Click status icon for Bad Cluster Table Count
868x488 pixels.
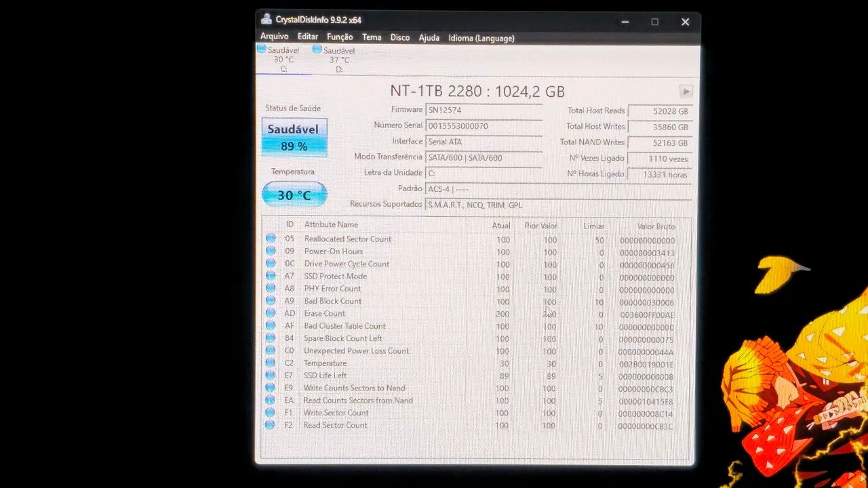271,325
